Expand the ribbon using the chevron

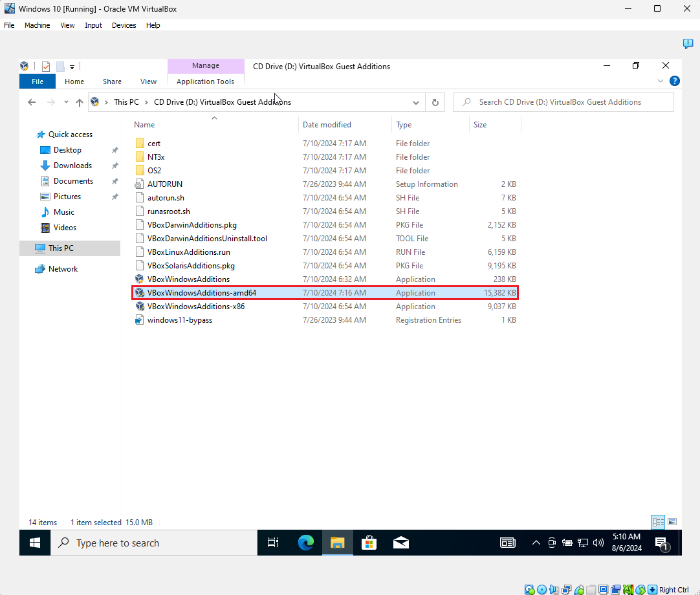tap(661, 81)
